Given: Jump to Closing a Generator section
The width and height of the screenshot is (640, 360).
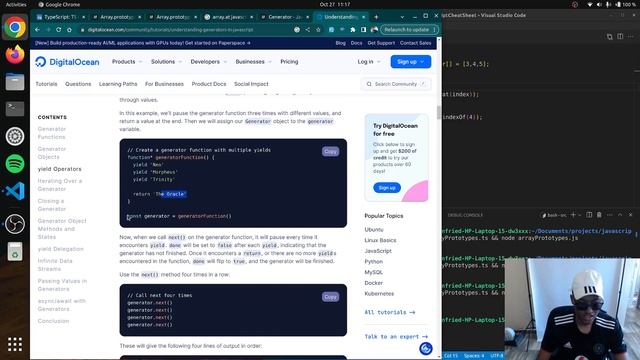Looking at the screenshot, I should (x=51, y=205).
